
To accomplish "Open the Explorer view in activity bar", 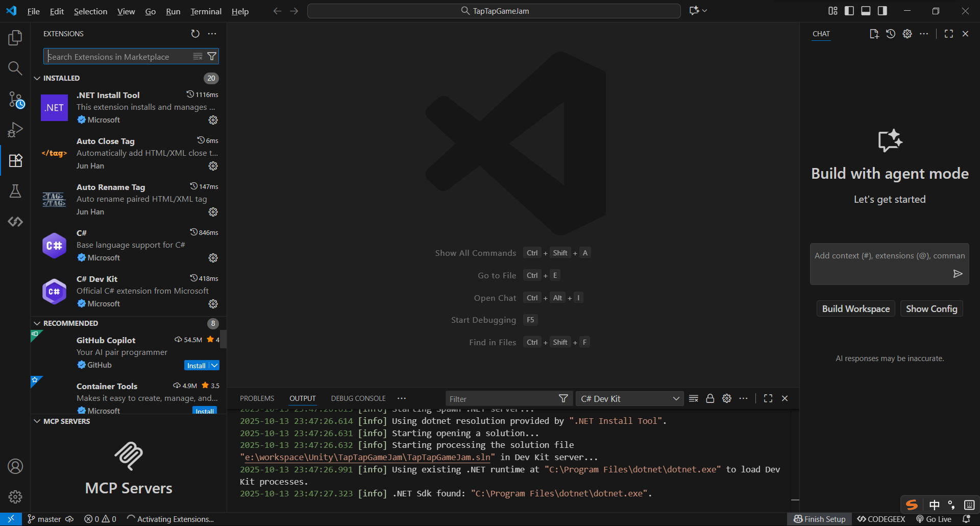I will tap(15, 38).
